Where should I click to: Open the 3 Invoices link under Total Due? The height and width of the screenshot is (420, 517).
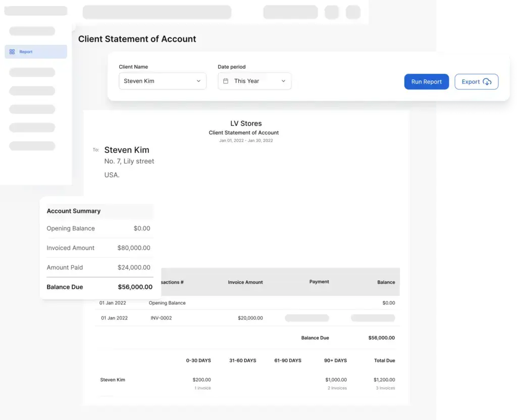(x=384, y=388)
